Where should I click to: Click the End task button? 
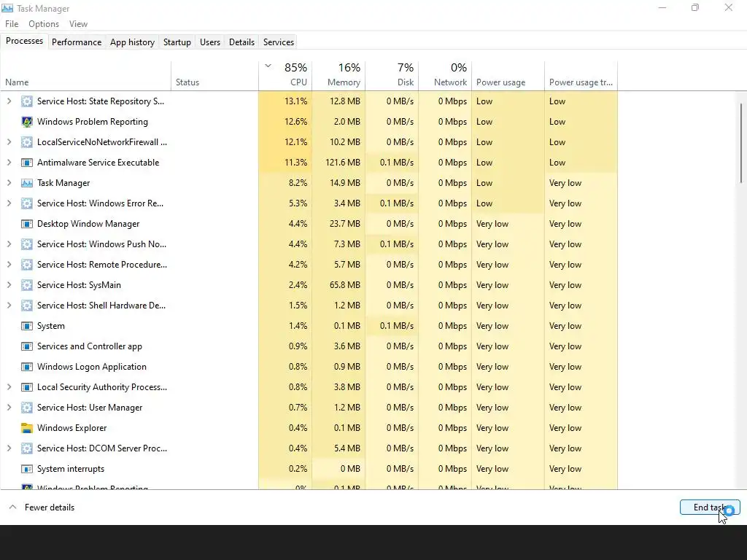click(x=710, y=507)
